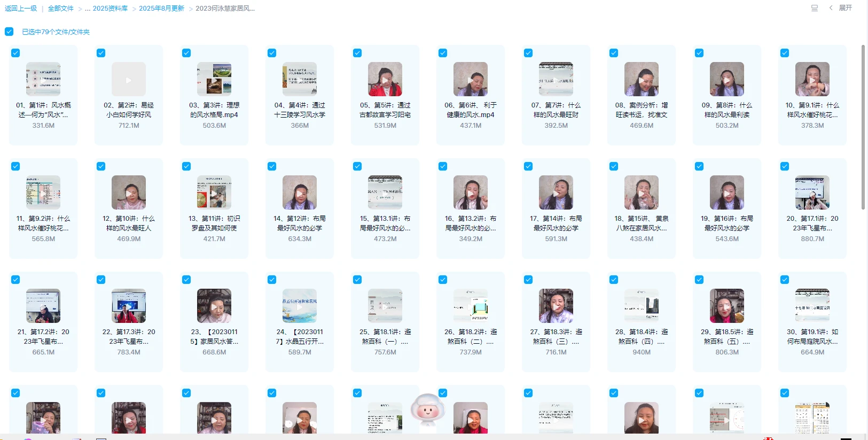
Task: Open video thumbnail 16 第13.2讲
Action: [x=471, y=192]
